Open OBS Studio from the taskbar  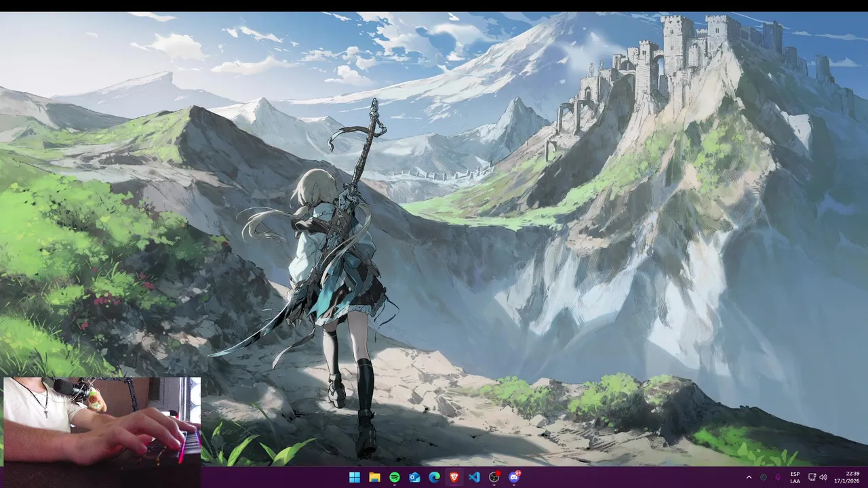pos(494,477)
